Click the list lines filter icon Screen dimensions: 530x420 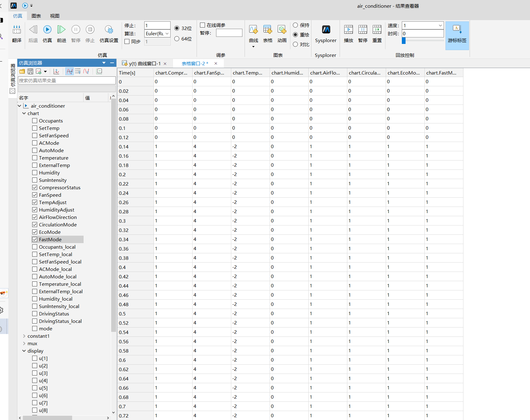pyautogui.click(x=78, y=71)
